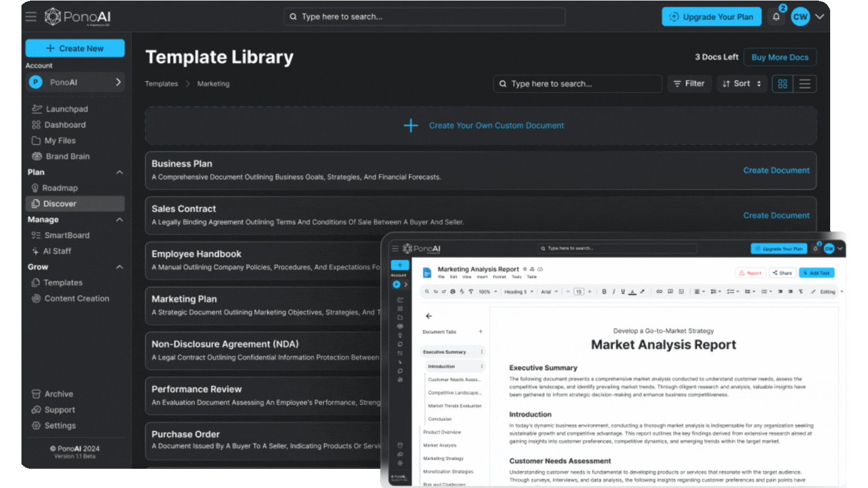The height and width of the screenshot is (488, 868).
Task: Collapse the Plan section
Action: point(119,172)
